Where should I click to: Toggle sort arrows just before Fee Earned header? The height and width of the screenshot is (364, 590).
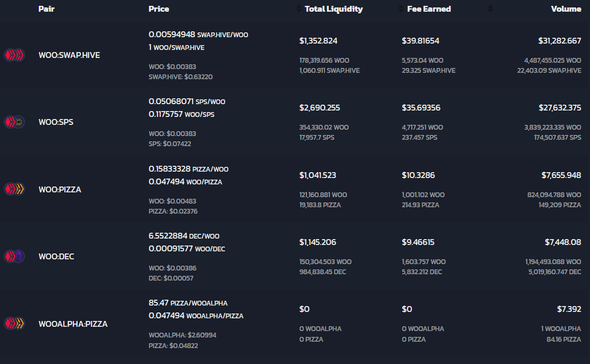401,9
